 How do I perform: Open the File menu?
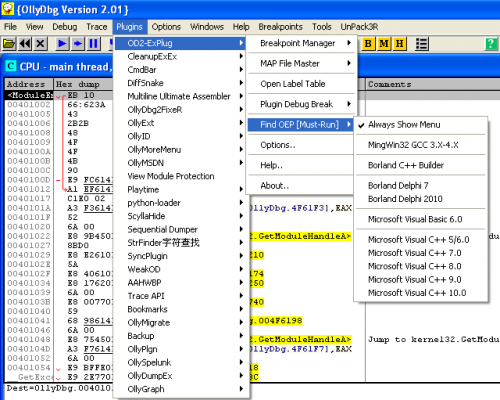10,27
